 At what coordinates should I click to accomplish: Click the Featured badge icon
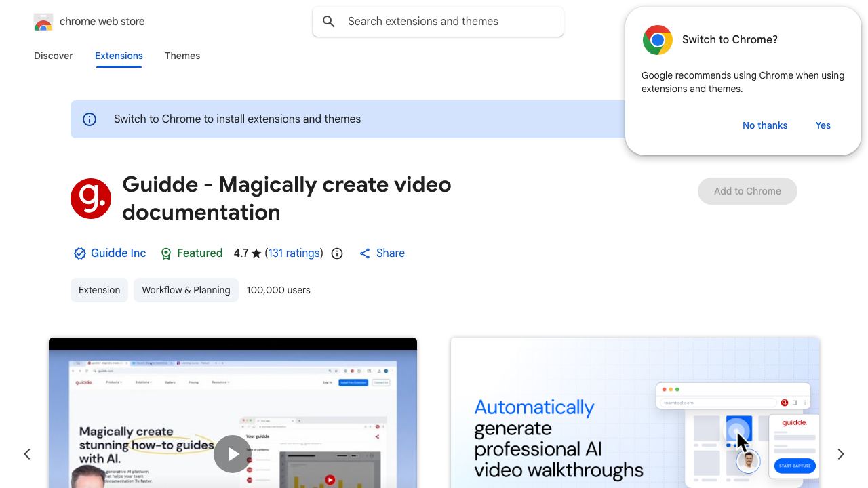click(x=166, y=253)
